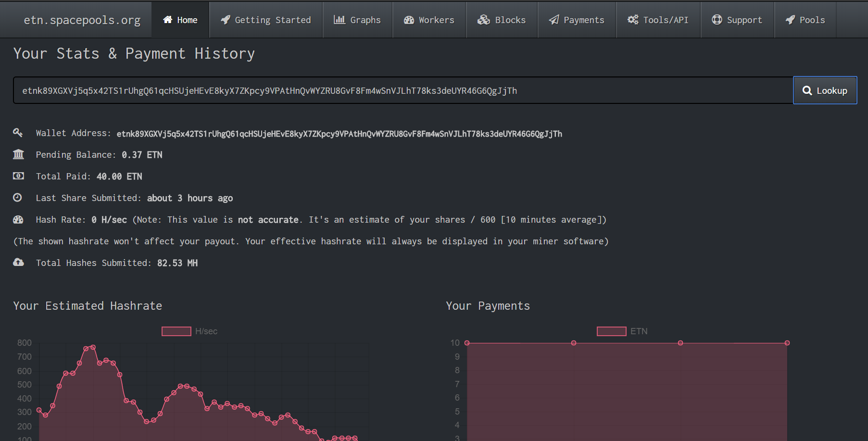Go to the Pools menu item

805,20
